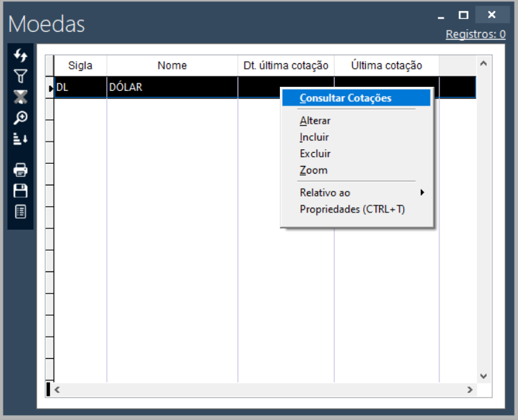Open Propriedades (CTRL+T) menu entry
The height and width of the screenshot is (420, 518).
pyautogui.click(x=352, y=209)
